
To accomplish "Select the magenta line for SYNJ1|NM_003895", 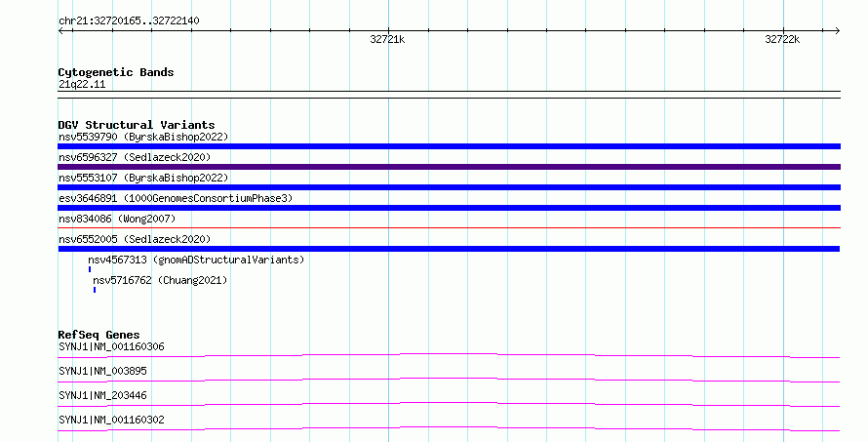I will coord(449,380).
